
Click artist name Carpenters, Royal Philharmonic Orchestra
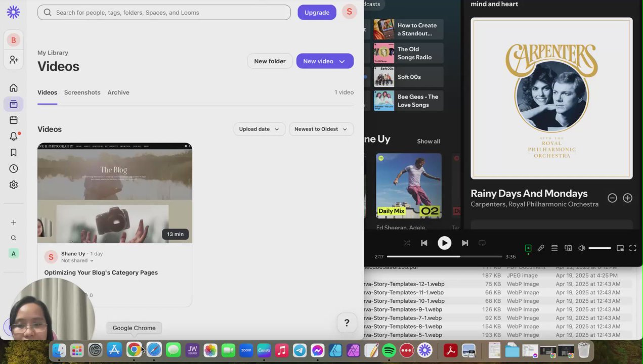[534, 204]
